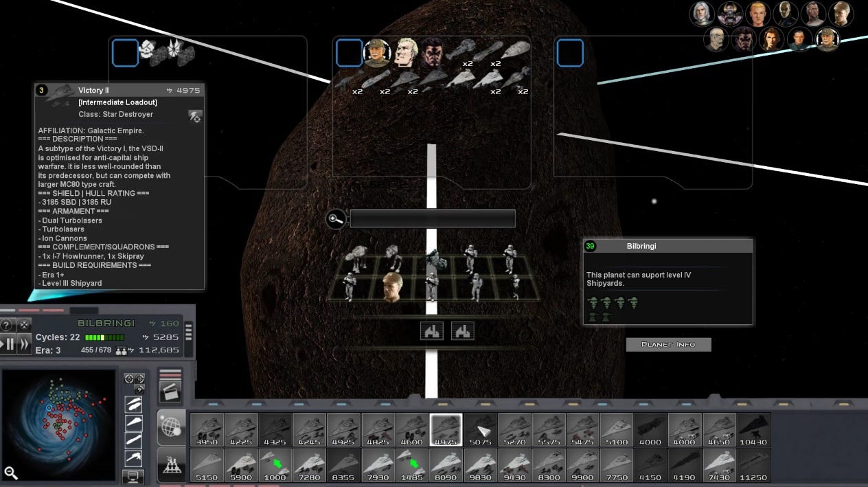Toggle the fourth ship-class filter icon
Screen dimensions: 868x487
pos(133,458)
